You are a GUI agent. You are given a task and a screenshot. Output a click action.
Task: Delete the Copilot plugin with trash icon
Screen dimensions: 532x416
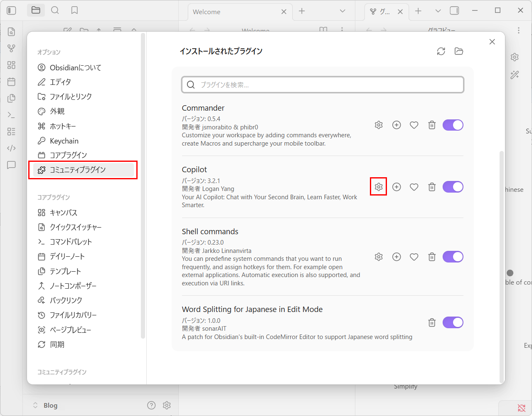(432, 187)
